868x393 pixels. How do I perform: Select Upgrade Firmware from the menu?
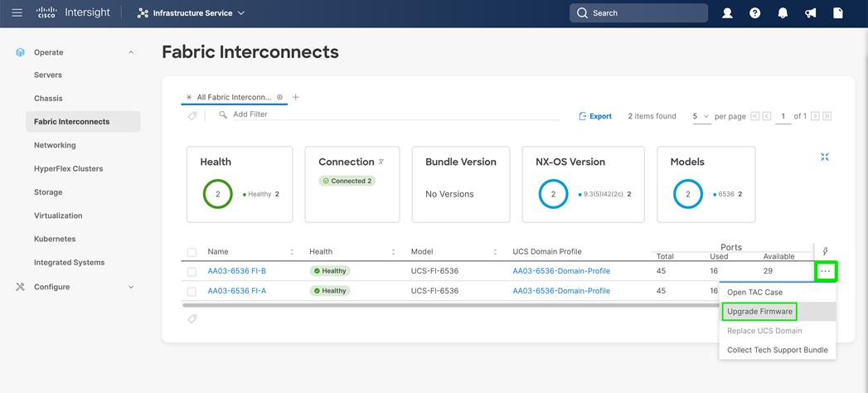pos(777,312)
